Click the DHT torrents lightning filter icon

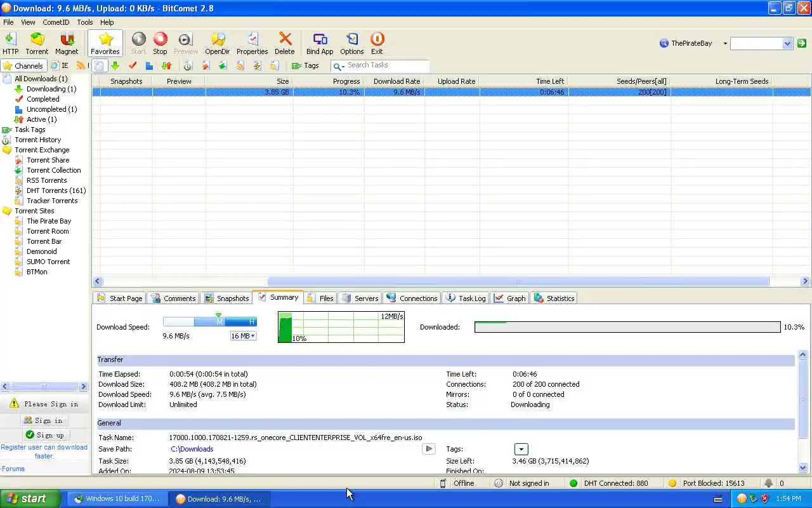coord(257,65)
